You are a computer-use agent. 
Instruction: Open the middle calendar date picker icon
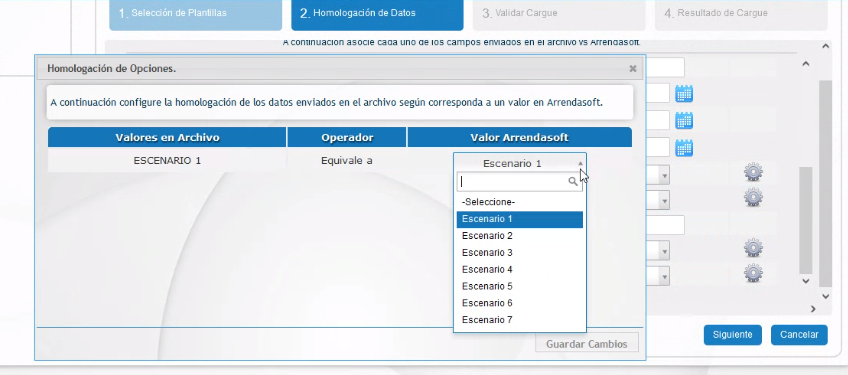684,120
